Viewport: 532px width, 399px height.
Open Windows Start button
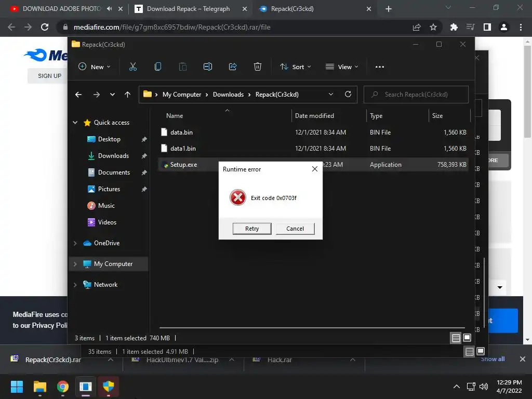pos(17,387)
